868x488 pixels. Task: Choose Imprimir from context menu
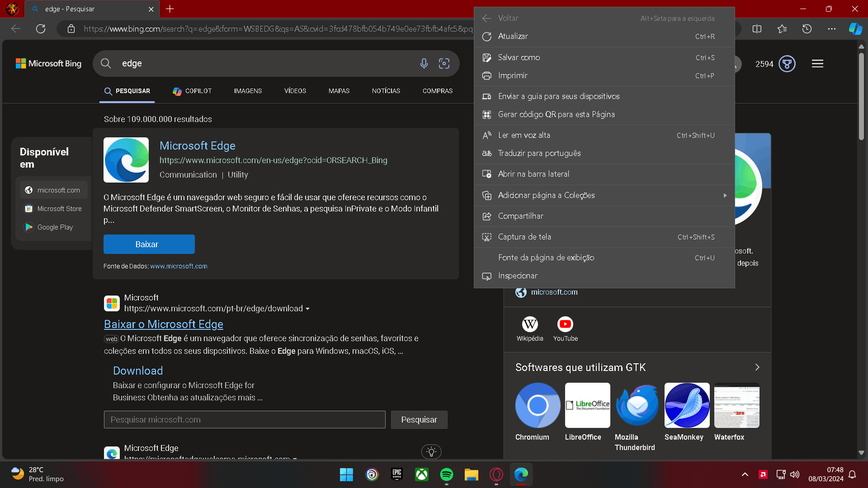tap(604, 75)
